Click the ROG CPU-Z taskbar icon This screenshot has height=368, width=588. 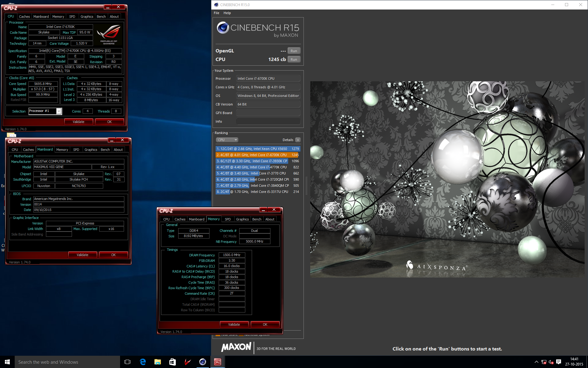point(217,362)
